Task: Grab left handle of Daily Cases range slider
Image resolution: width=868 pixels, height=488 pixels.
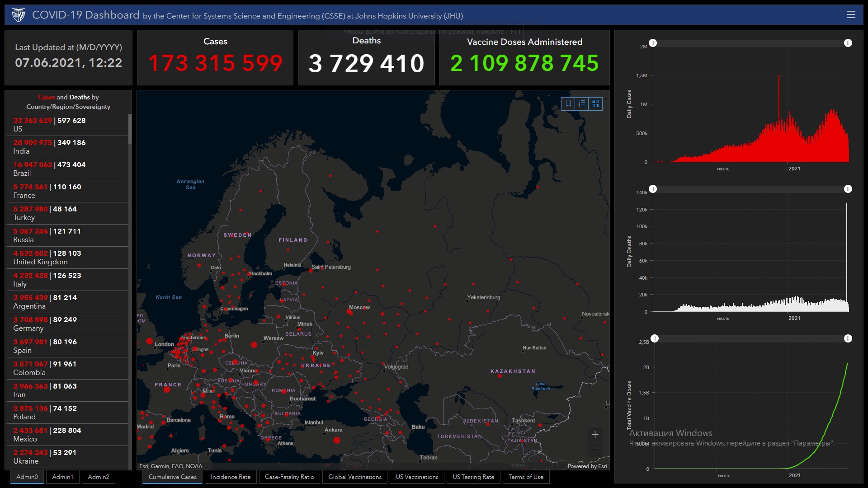Action: click(653, 43)
